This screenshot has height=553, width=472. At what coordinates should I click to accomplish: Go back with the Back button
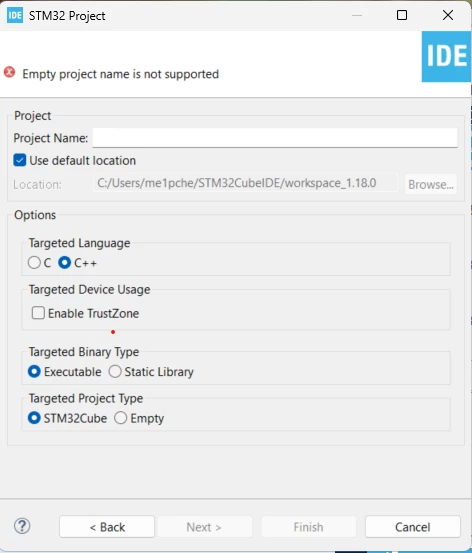(107, 527)
